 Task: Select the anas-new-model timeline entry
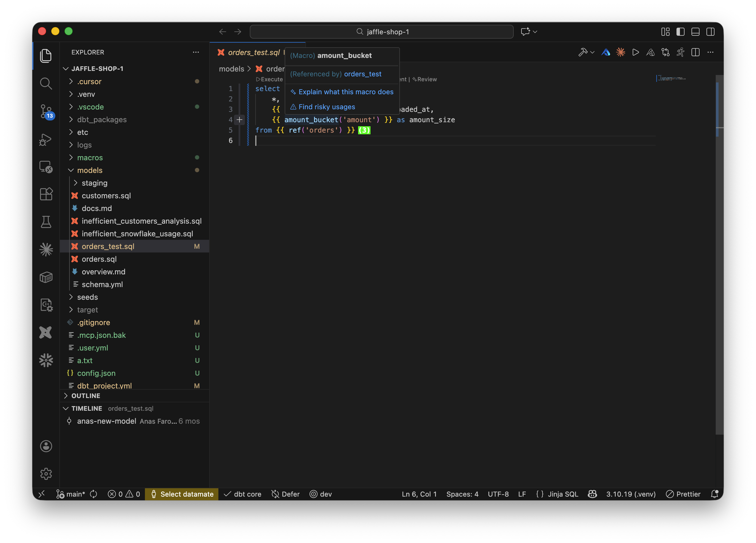[134, 421]
